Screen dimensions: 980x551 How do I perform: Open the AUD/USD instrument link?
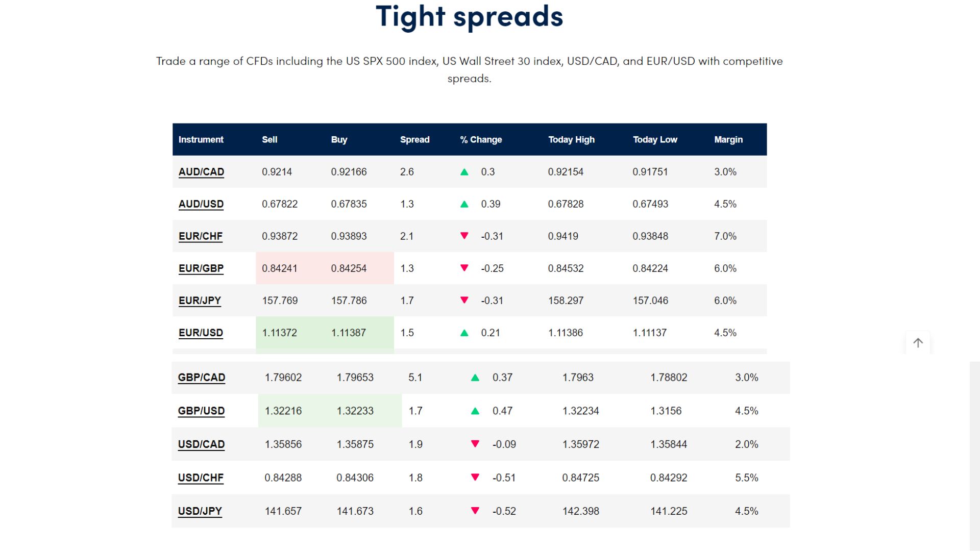(201, 204)
